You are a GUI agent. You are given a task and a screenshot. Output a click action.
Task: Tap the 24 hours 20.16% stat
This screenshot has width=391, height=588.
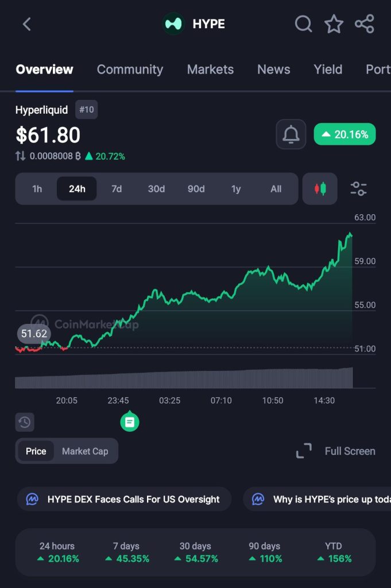pos(57,552)
